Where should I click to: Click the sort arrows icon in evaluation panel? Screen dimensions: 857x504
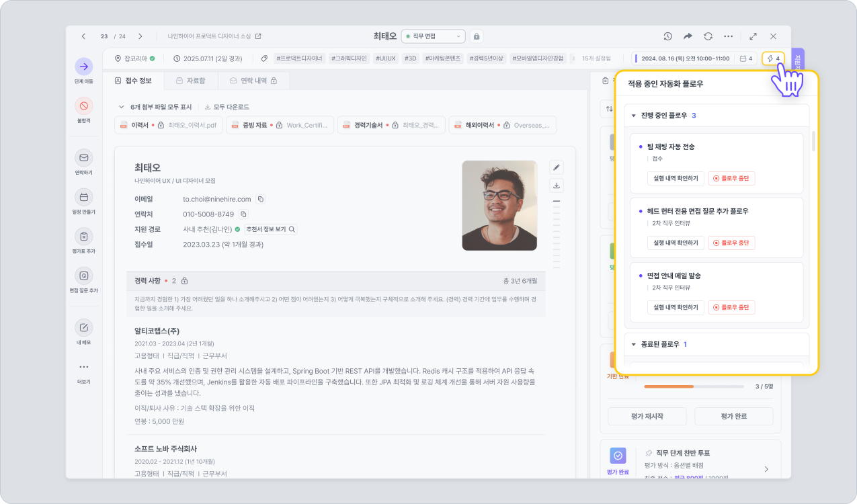coord(609,108)
